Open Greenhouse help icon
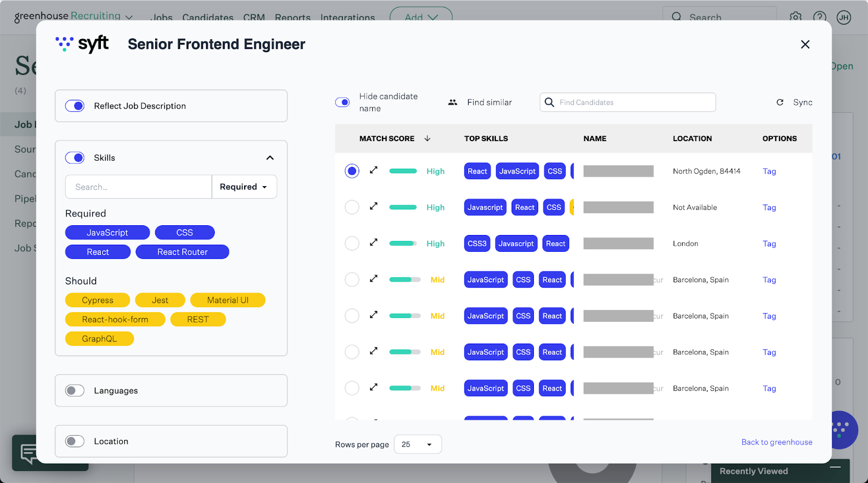Viewport: 868px width, 483px height. pyautogui.click(x=820, y=17)
